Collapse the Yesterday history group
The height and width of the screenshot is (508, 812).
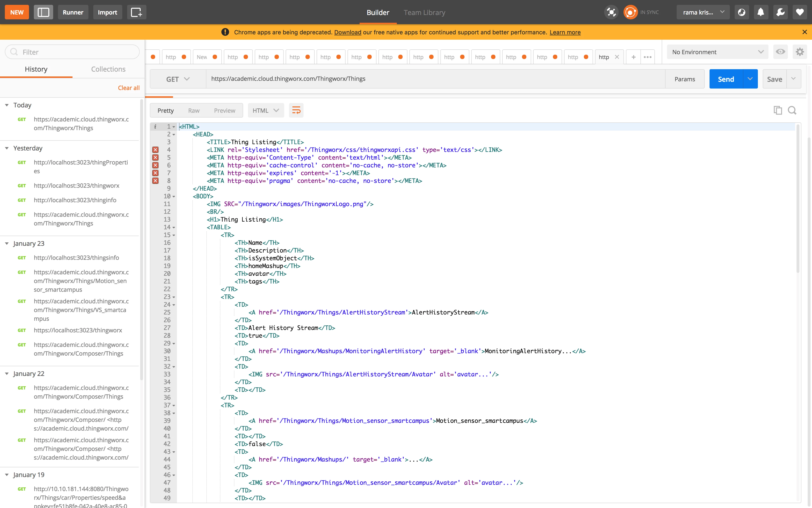(7, 148)
